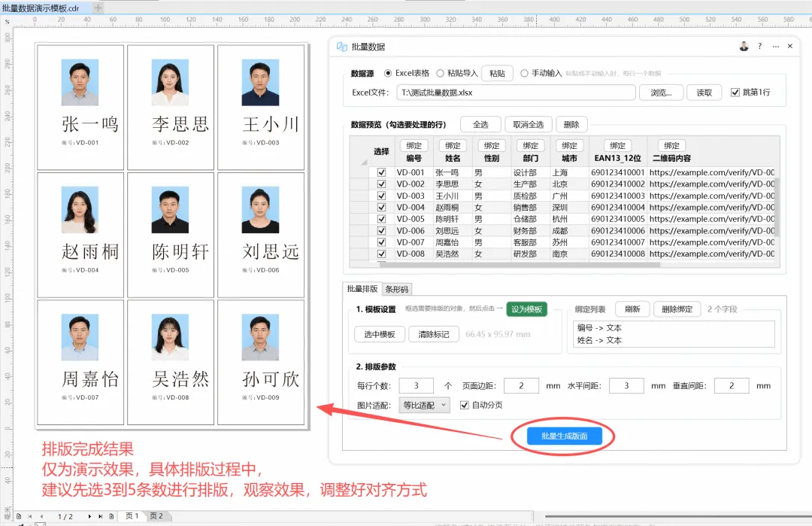This screenshot has width=812, height=526.
Task: Go to first page arrow
Action: pos(30,516)
